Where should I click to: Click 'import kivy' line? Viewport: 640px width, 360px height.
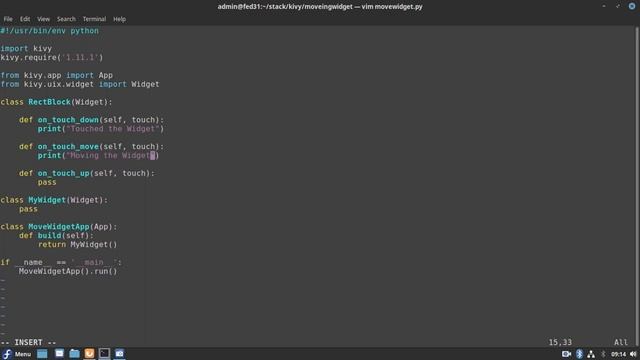click(x=26, y=49)
